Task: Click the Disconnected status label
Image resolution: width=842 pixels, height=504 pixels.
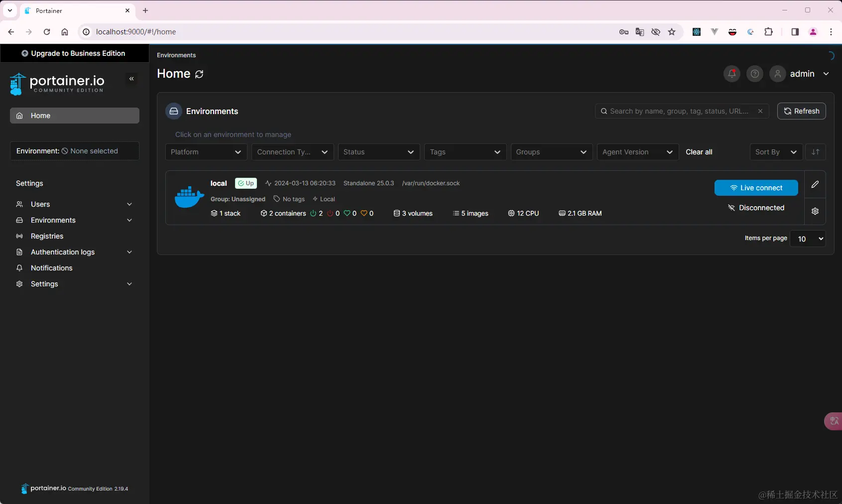Action: [x=756, y=208]
